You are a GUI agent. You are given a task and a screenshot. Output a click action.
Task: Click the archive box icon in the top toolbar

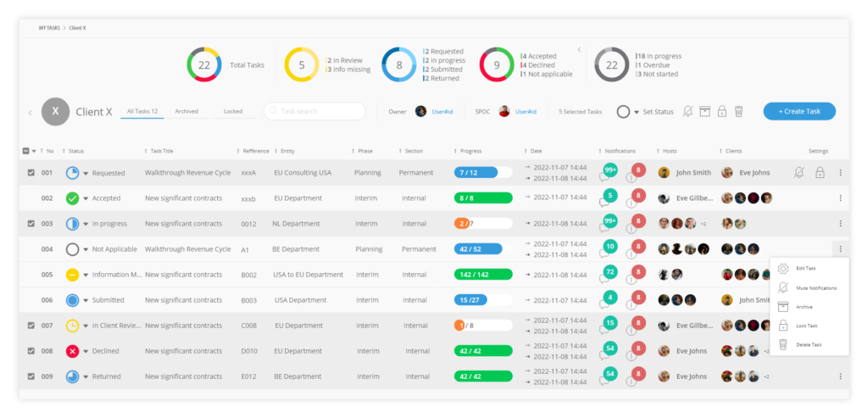coord(704,111)
